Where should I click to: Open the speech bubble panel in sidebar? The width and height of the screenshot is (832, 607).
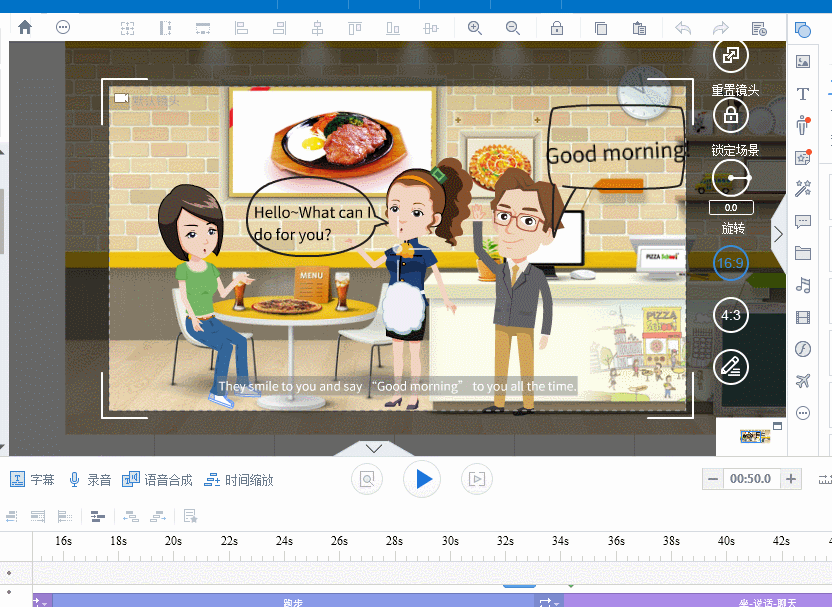click(x=802, y=221)
